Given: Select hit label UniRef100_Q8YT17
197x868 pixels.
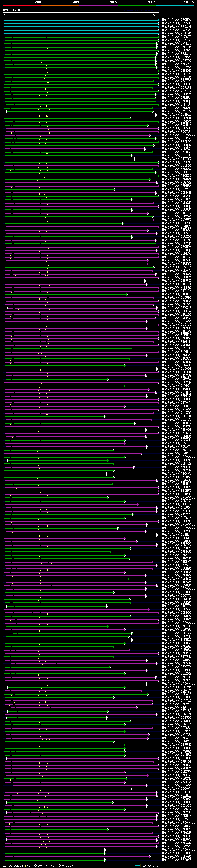Looking at the screenshot, I should pyautogui.click(x=177, y=91).
